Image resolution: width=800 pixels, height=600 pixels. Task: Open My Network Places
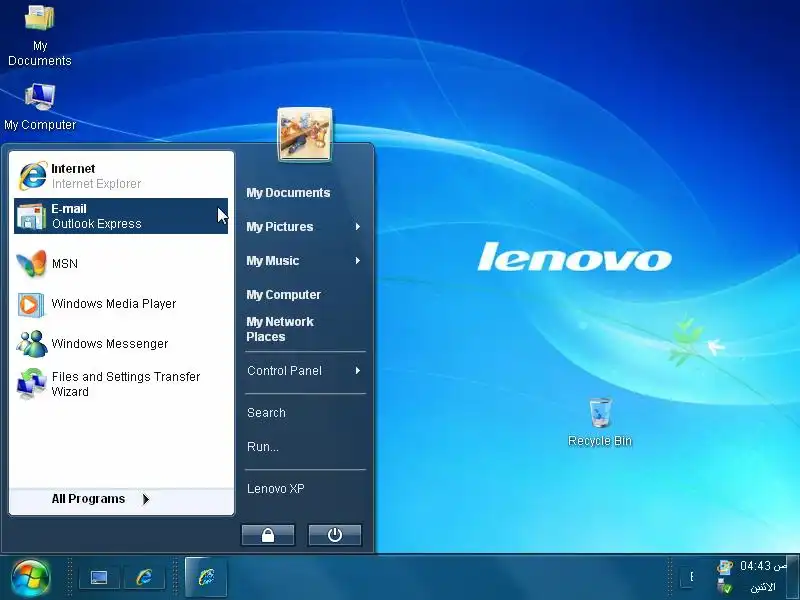[305, 329]
